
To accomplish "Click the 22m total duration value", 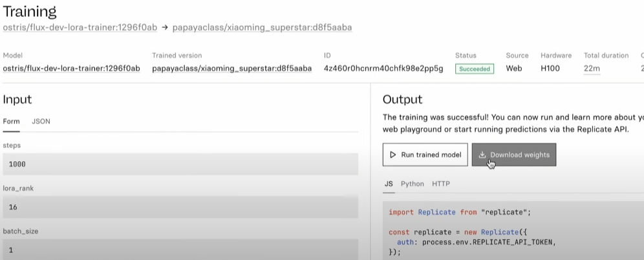I will click(x=592, y=69).
